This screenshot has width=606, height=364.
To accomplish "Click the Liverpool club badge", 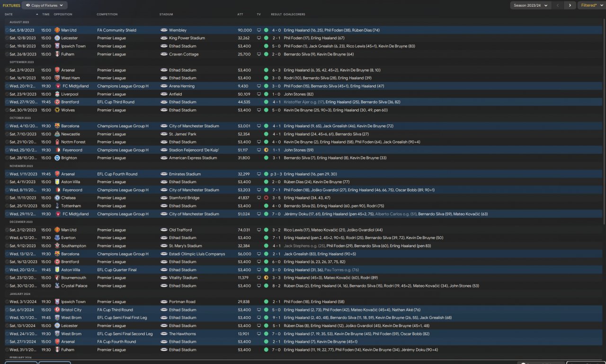I will coord(57,94).
